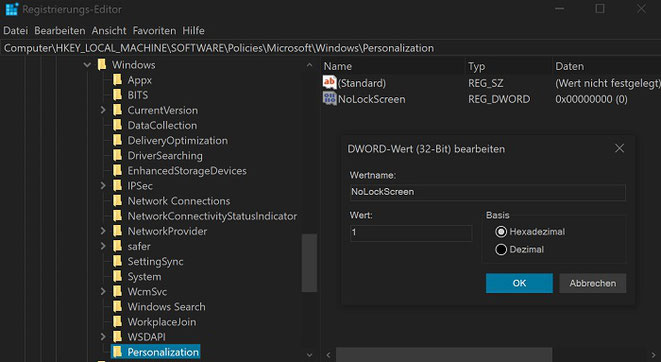Click the Appx folder icon
The width and height of the screenshot is (661, 362).
pos(118,80)
